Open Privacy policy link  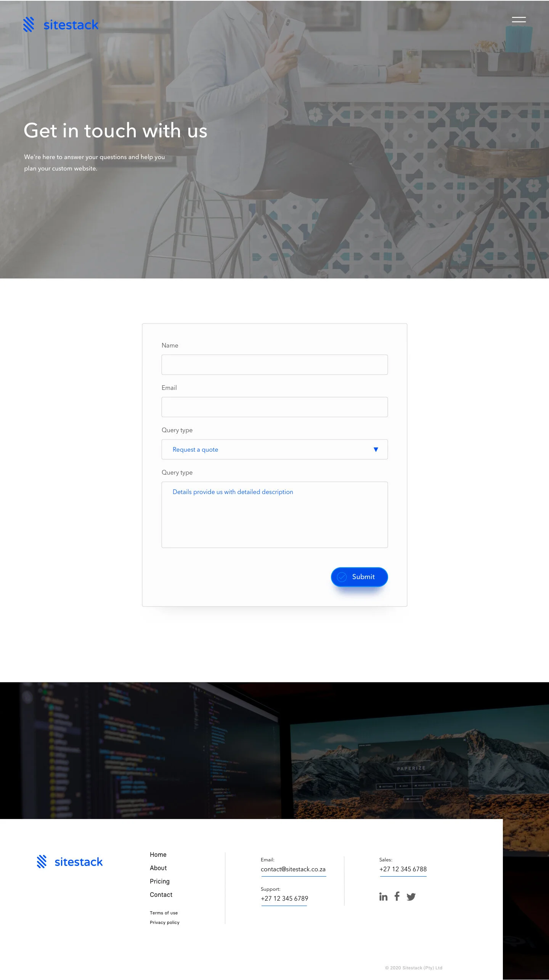165,922
